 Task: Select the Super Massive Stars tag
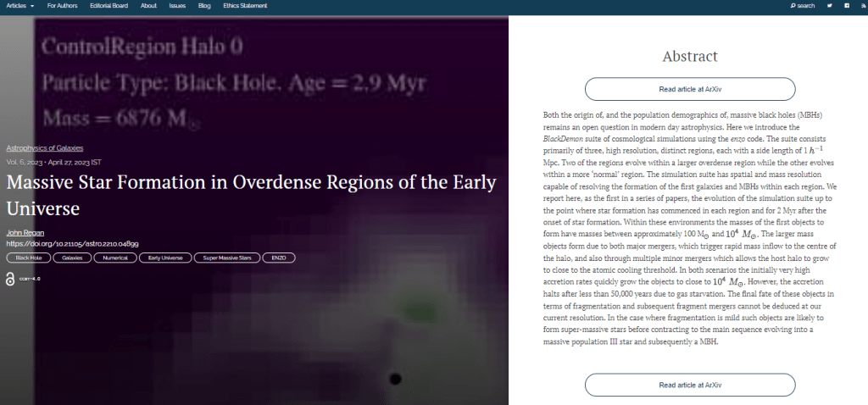(x=226, y=258)
